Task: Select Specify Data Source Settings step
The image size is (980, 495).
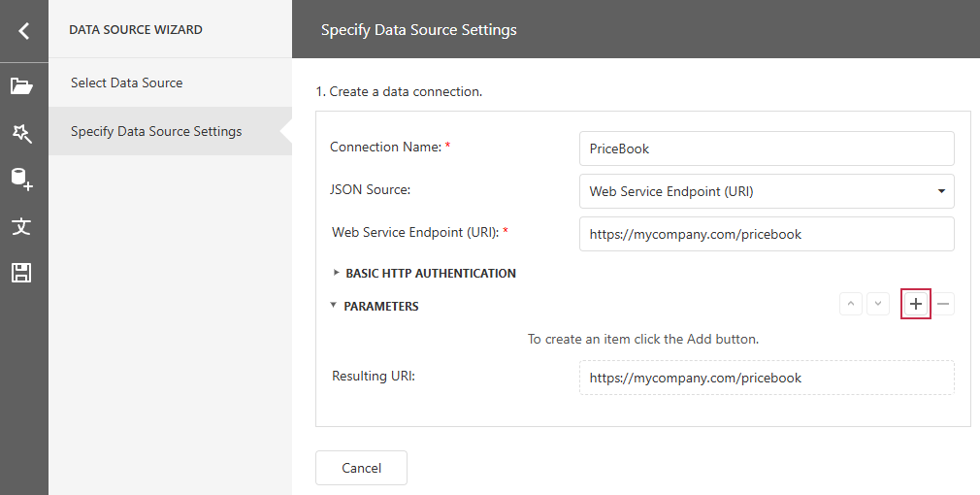Action: (170, 131)
